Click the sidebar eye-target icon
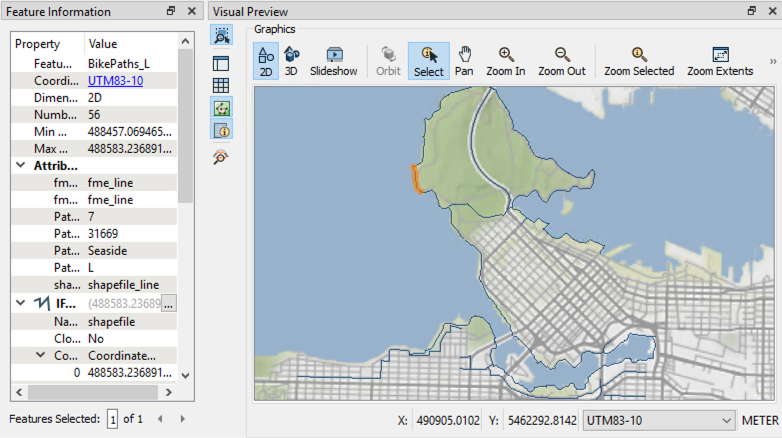 (x=221, y=157)
